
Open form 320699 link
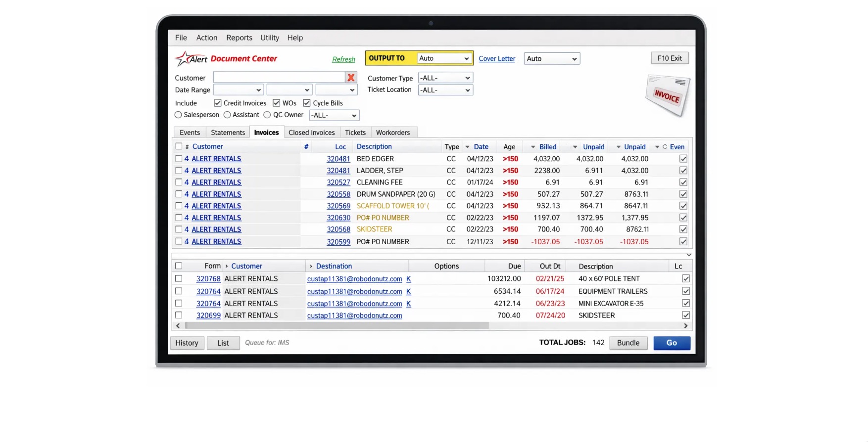[x=208, y=315]
